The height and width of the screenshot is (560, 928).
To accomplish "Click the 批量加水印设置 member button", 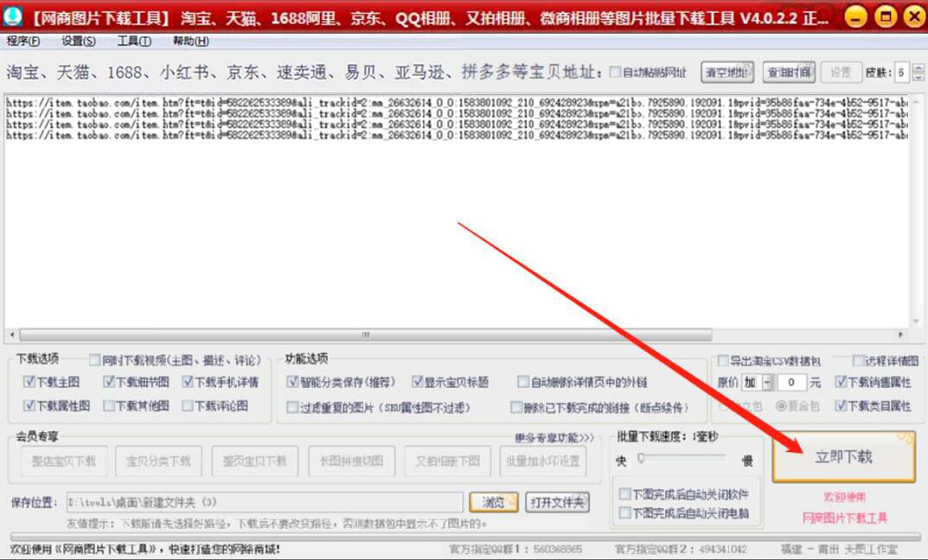I will point(543,461).
